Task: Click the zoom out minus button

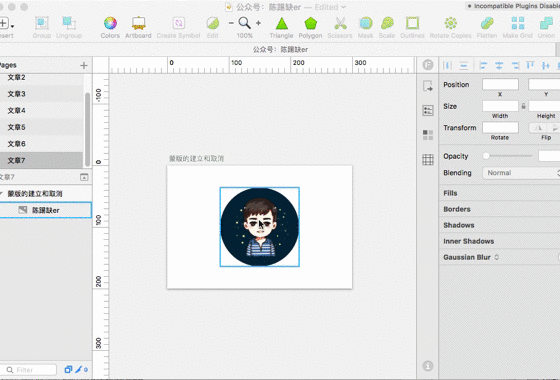Action: coord(231,23)
